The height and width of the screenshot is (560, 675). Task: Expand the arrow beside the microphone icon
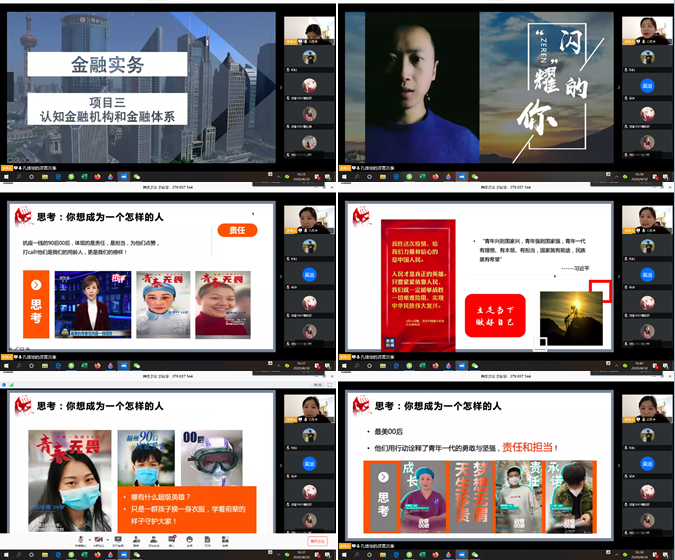point(90,540)
